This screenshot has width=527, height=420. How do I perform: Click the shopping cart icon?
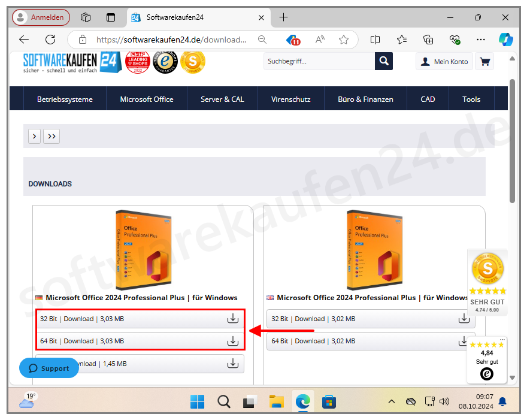[x=484, y=61]
